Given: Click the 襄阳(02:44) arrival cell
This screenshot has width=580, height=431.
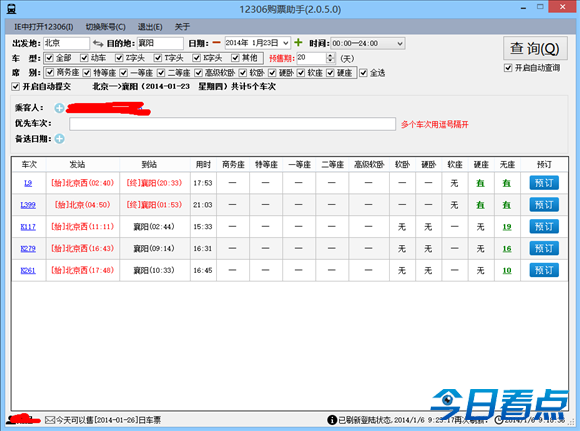Looking at the screenshot, I should tap(154, 226).
